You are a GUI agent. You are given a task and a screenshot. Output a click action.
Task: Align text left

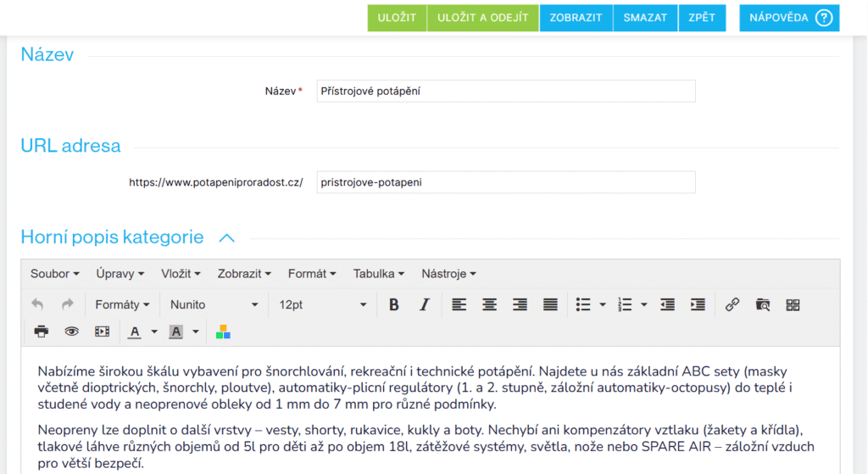tap(459, 304)
